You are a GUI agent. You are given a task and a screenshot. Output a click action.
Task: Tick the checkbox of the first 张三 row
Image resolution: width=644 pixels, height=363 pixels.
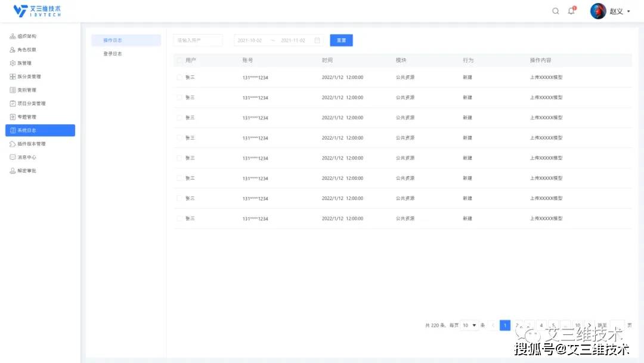(179, 77)
